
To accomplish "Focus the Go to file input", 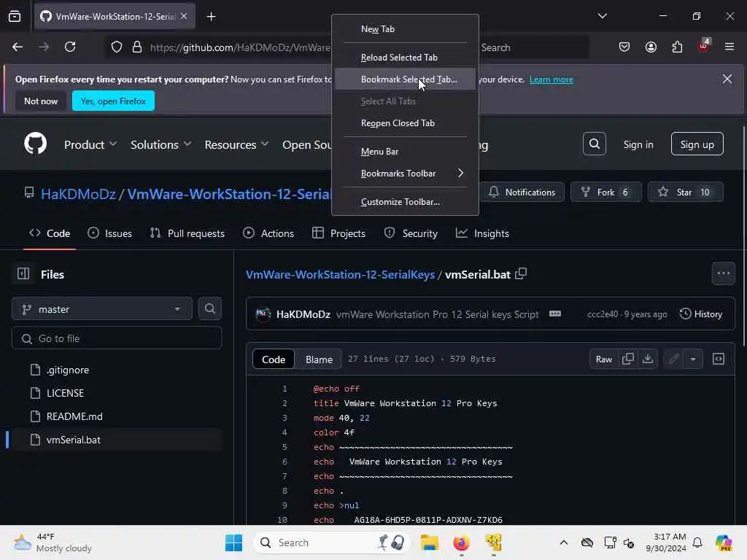I will pyautogui.click(x=117, y=338).
